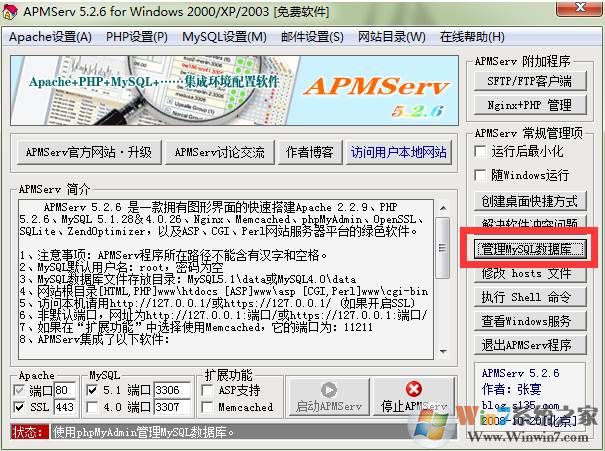Enable the ASP支持 checkbox
Viewport: 605px width, 451px height.
pyautogui.click(x=208, y=390)
